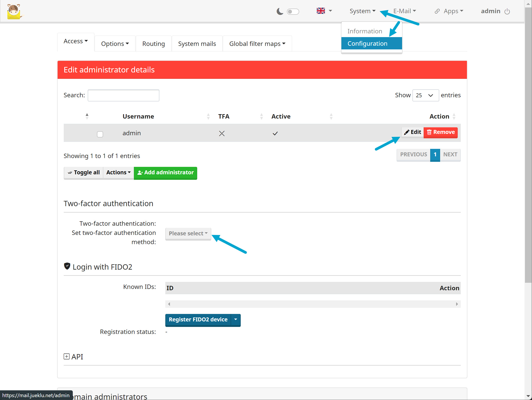Toggle the dark mode switch
This screenshot has height=400, width=532.
pyautogui.click(x=293, y=12)
